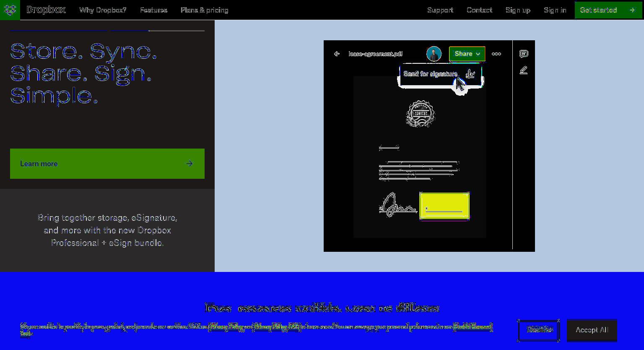This screenshot has height=350, width=644.
Task: Select the second carousel progress bar segment
Action: [x=158, y=31]
